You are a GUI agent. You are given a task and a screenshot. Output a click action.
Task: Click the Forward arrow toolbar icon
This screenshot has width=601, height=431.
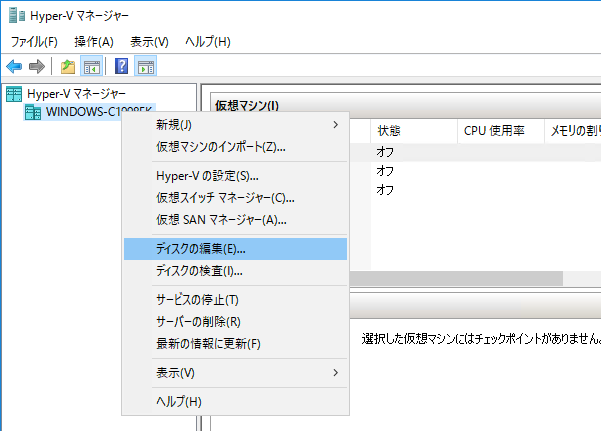coord(37,66)
